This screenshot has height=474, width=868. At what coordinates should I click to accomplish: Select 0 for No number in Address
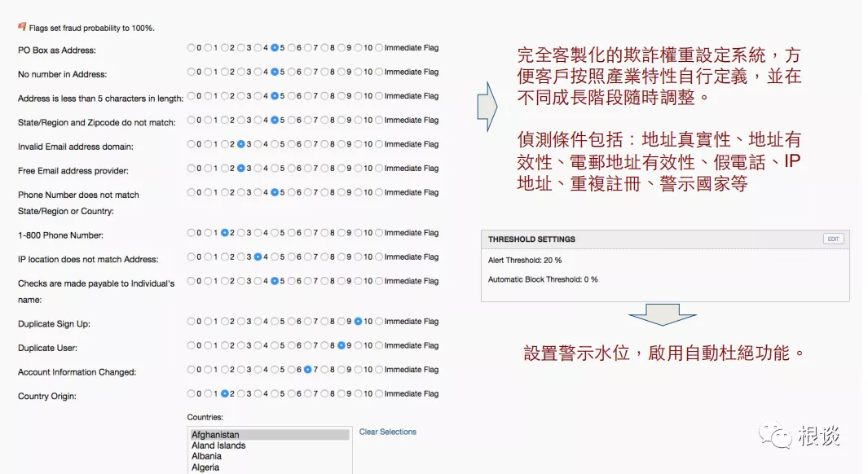(x=191, y=72)
